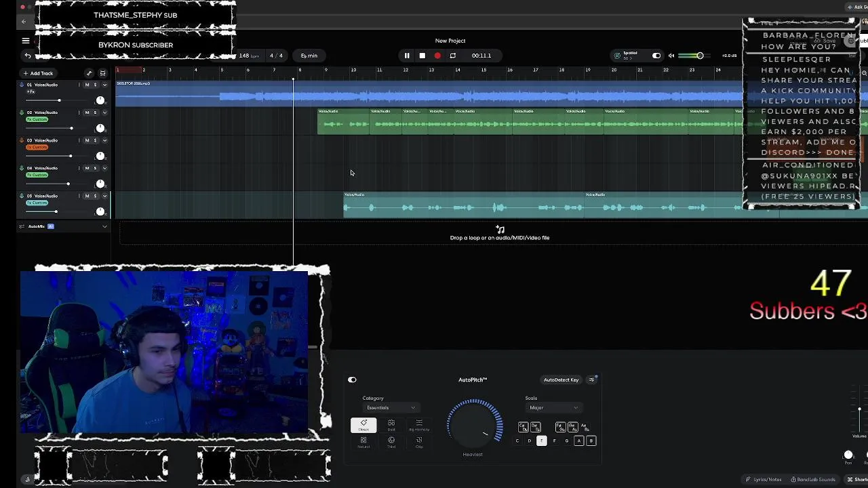Expand track 01 options chevron
This screenshot has height=488, width=868.
pyautogui.click(x=104, y=85)
